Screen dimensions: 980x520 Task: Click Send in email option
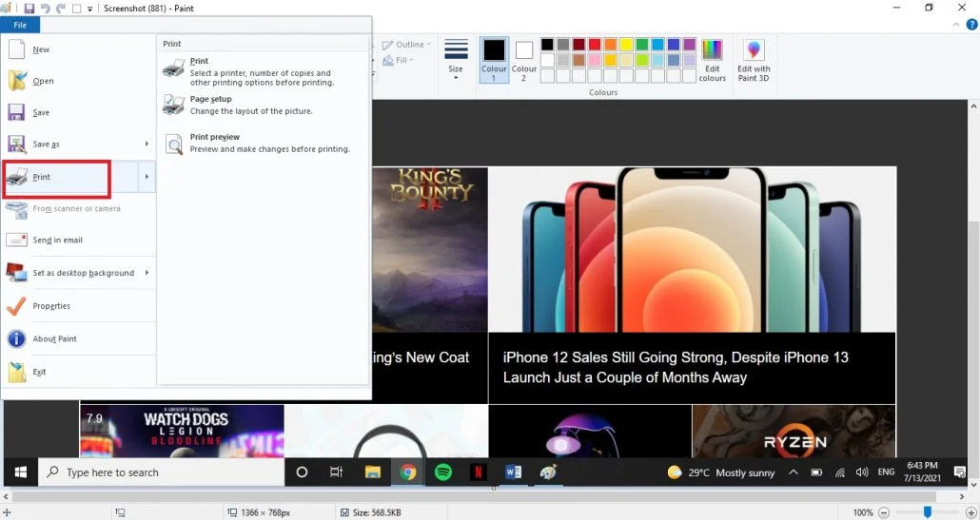(x=78, y=240)
